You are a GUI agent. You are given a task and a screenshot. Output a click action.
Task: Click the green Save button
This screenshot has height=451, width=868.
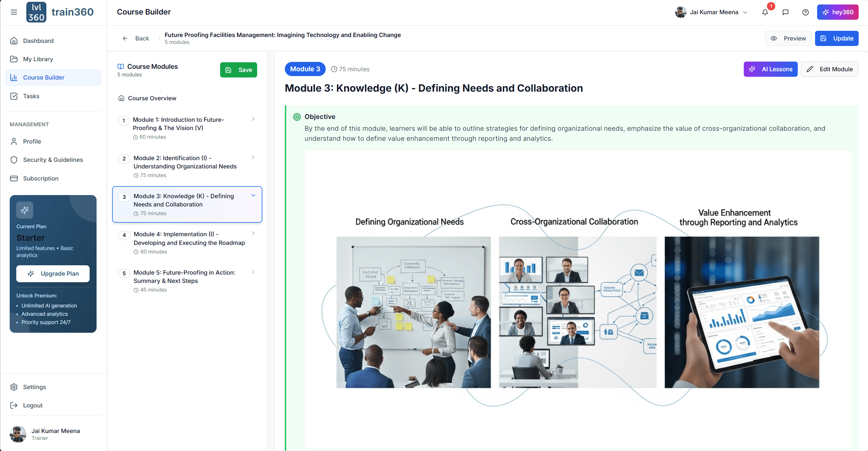pos(238,70)
